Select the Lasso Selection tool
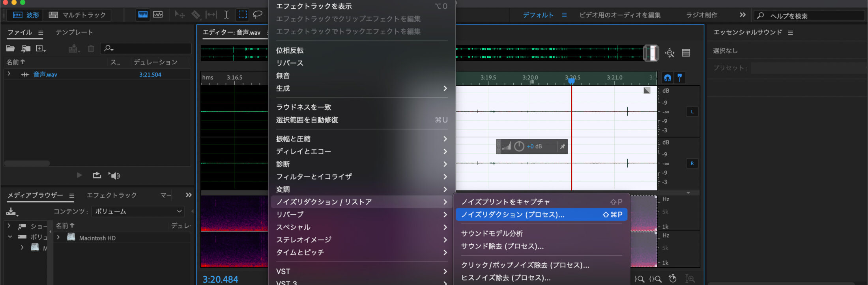 point(258,15)
